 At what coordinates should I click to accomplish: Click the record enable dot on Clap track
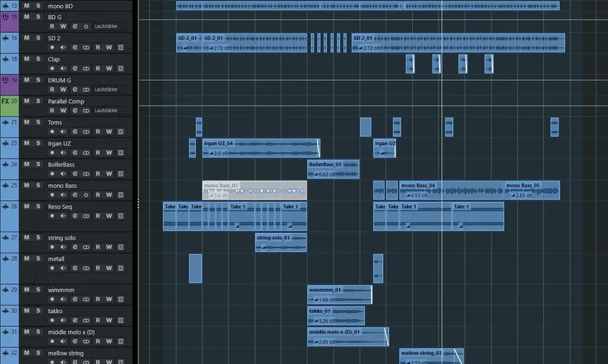(x=51, y=68)
